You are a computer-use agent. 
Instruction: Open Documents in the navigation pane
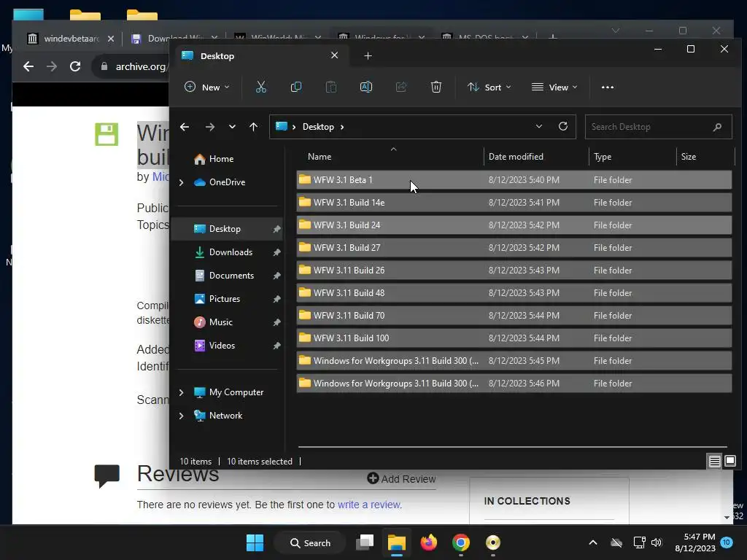coord(231,276)
